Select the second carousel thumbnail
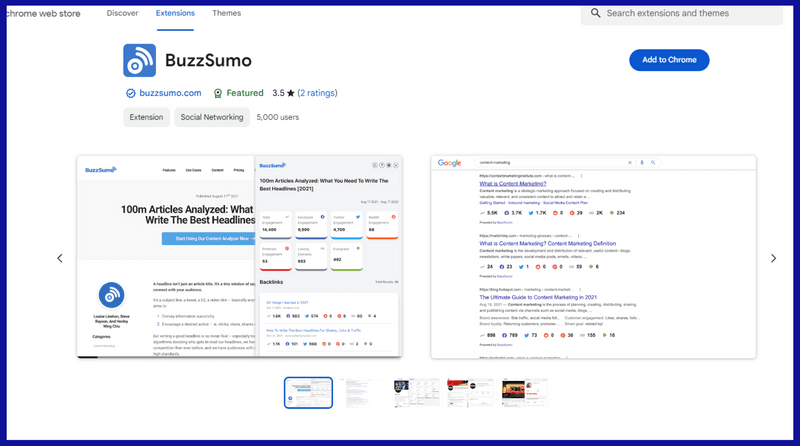The width and height of the screenshot is (800, 446). 362,392
